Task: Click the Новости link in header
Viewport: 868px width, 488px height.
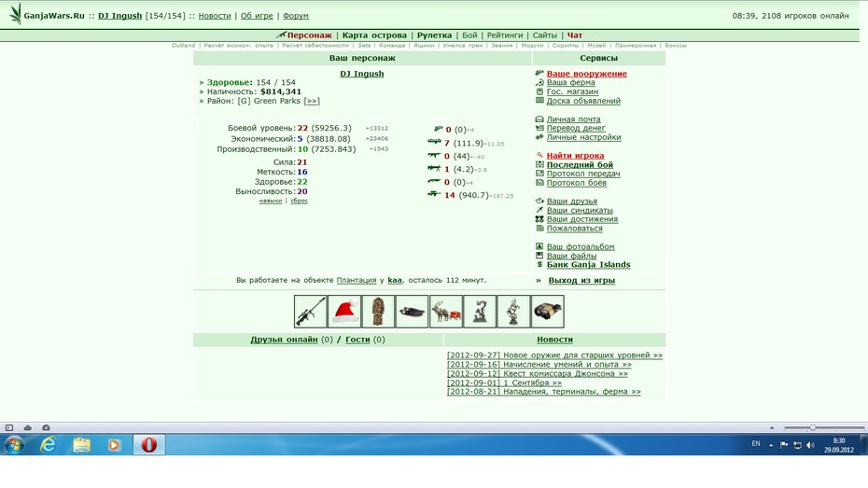Action: pos(215,16)
